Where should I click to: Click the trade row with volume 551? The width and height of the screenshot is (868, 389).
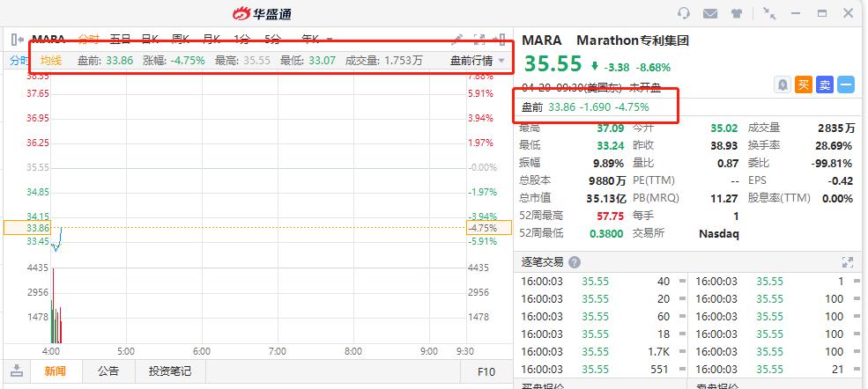[601, 369]
